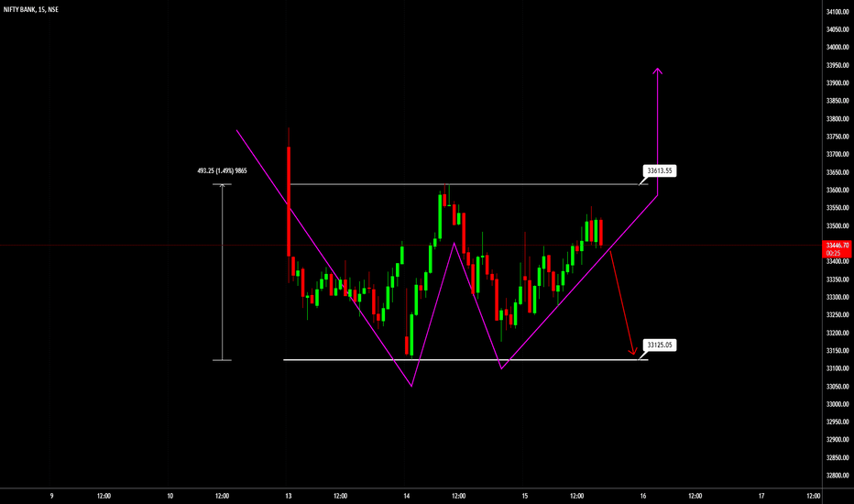
Task: Click the 12:00 label between dates 9 and 10
Action: point(104,497)
